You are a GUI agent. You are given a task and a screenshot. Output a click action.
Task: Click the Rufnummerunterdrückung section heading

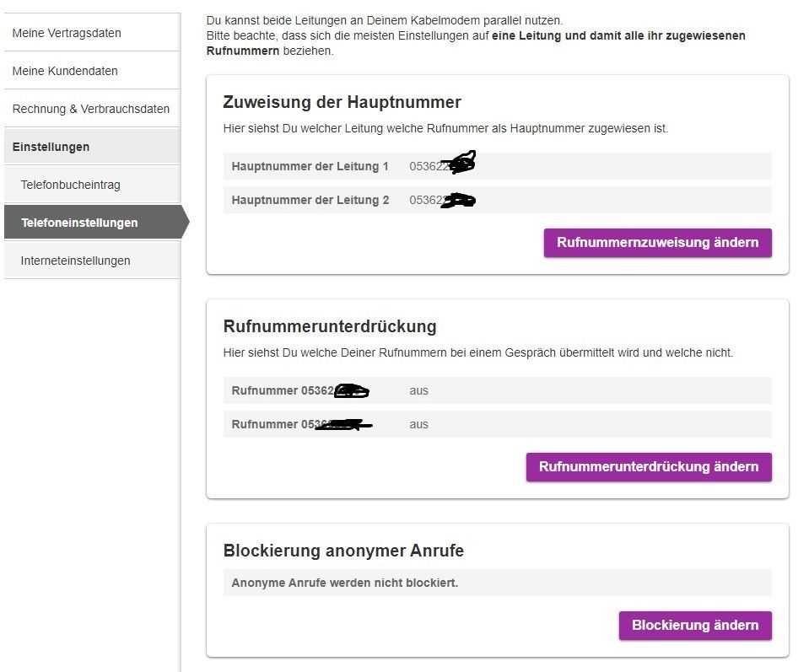pos(329,326)
